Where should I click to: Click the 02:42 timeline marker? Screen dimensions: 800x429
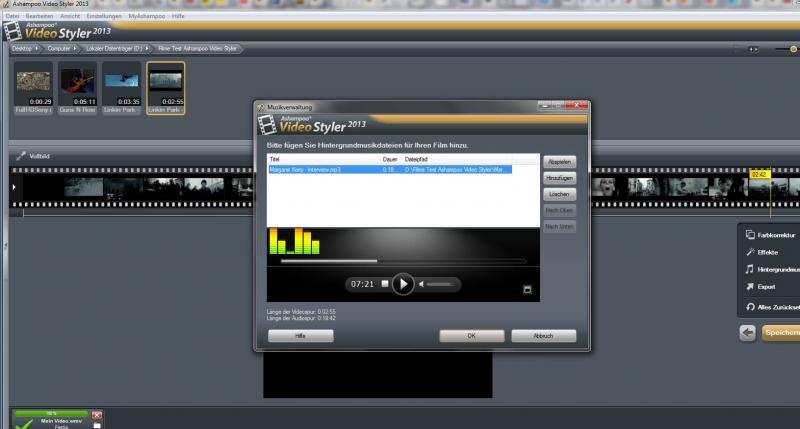tap(759, 174)
